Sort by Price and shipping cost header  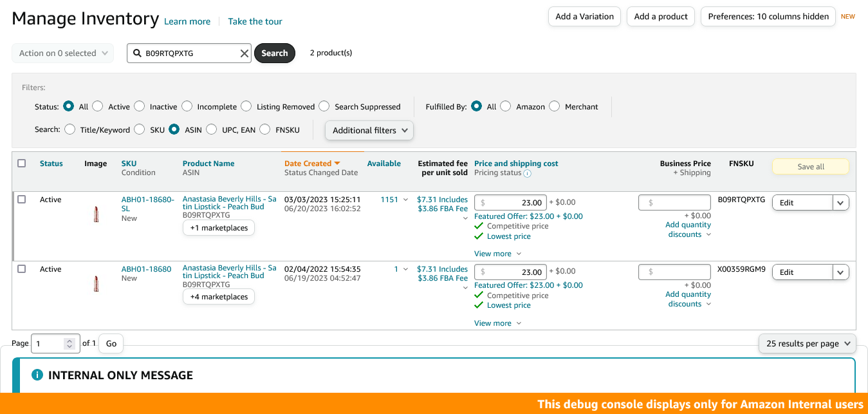[516, 164]
